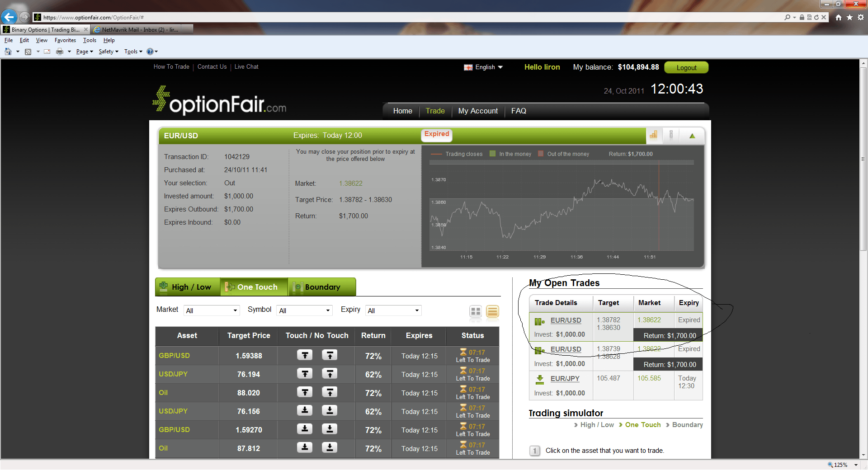Screen dimensions: 868x470
Task: Expand the Safety command bar menu
Action: point(108,52)
